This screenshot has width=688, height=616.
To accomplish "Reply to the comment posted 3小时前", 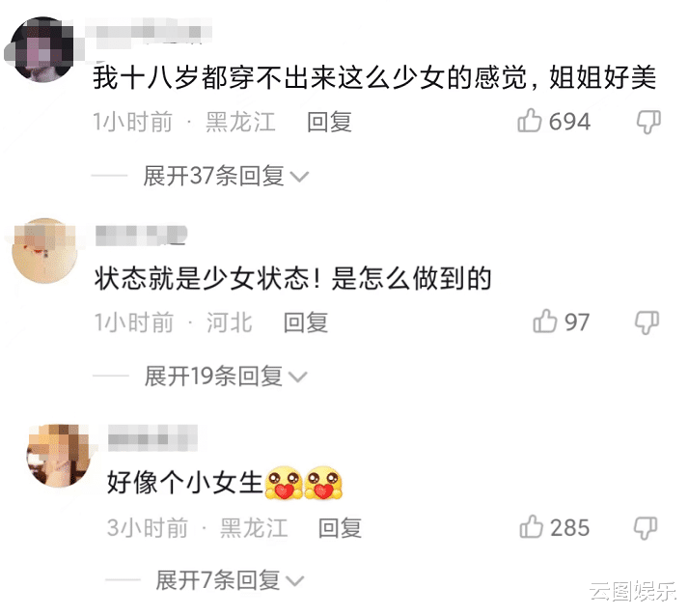I will coord(340,528).
